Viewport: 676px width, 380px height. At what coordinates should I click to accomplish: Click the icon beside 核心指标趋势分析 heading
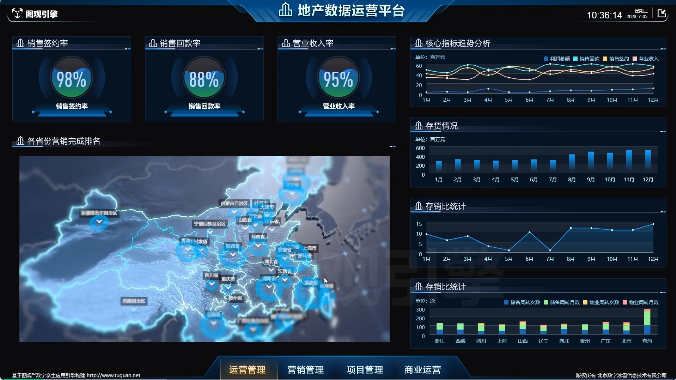click(x=418, y=43)
